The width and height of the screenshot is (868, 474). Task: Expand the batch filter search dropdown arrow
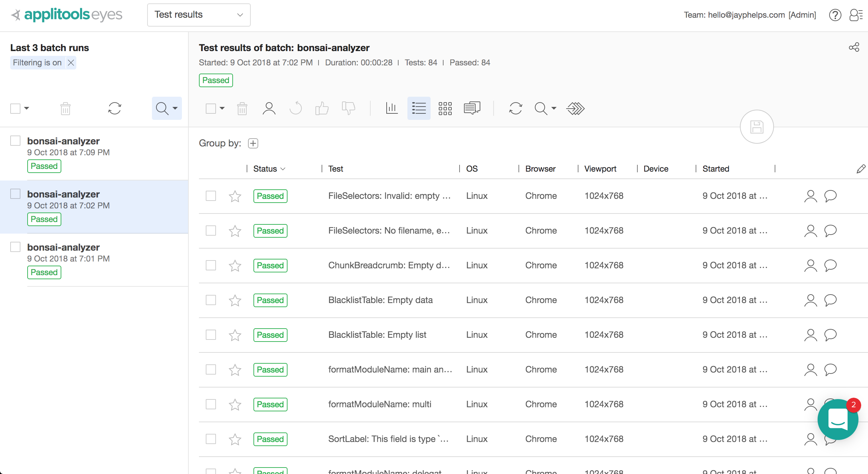point(175,109)
